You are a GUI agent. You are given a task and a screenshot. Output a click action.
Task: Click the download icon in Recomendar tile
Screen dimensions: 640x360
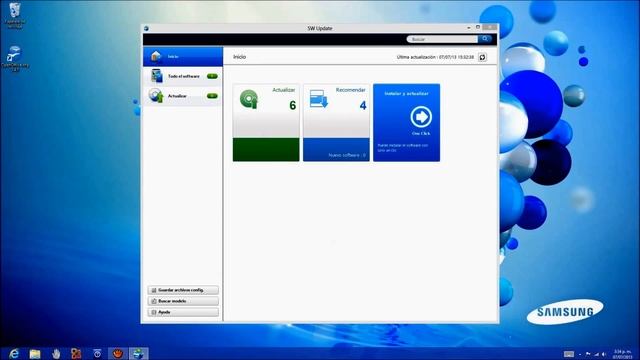pyautogui.click(x=318, y=99)
